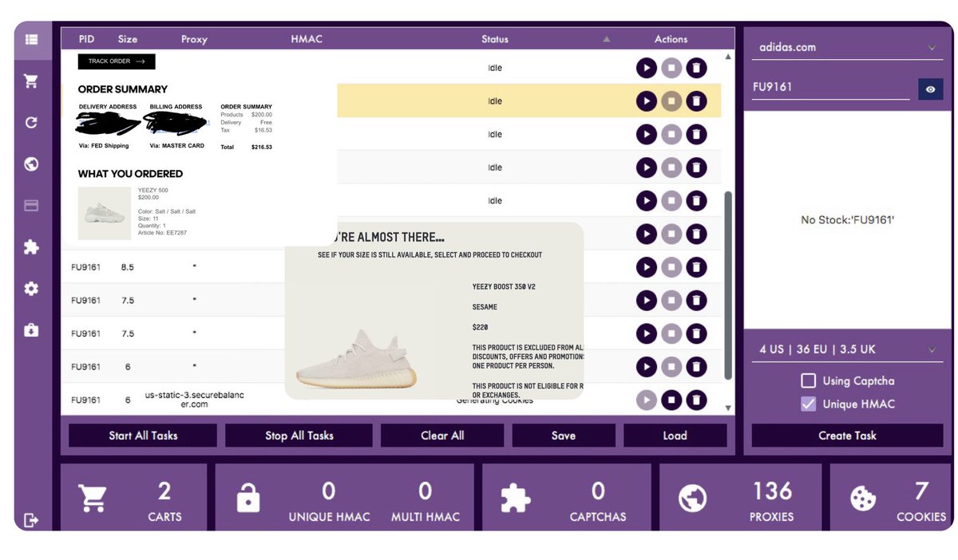Click Stop All Tasks button
Image resolution: width=958 pixels, height=560 pixels.
299,436
